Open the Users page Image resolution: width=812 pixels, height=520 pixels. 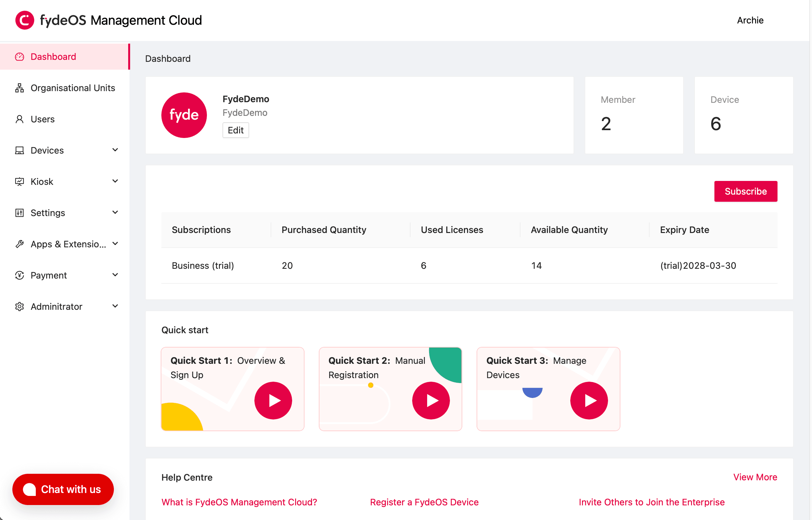coord(65,119)
